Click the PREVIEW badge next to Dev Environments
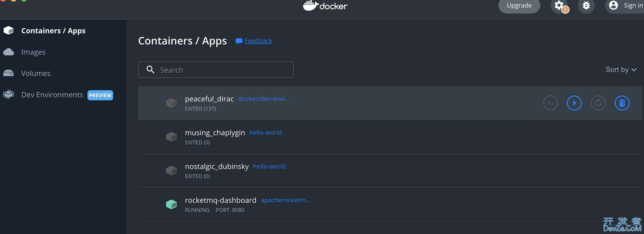 (100, 95)
